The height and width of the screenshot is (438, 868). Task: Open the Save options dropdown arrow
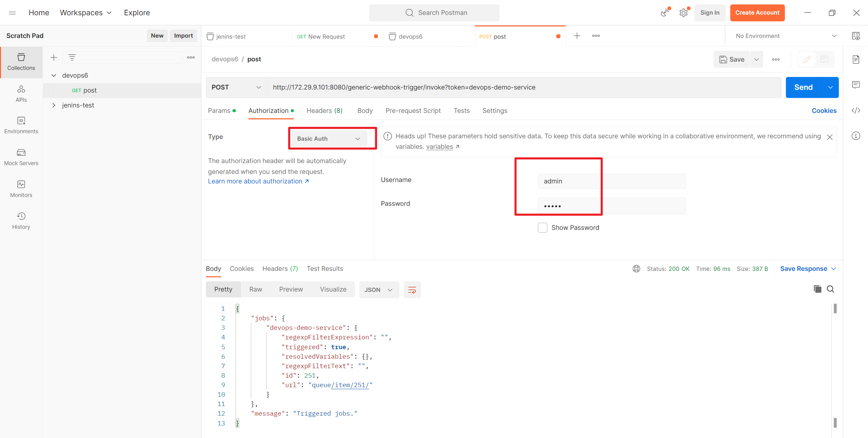point(756,59)
